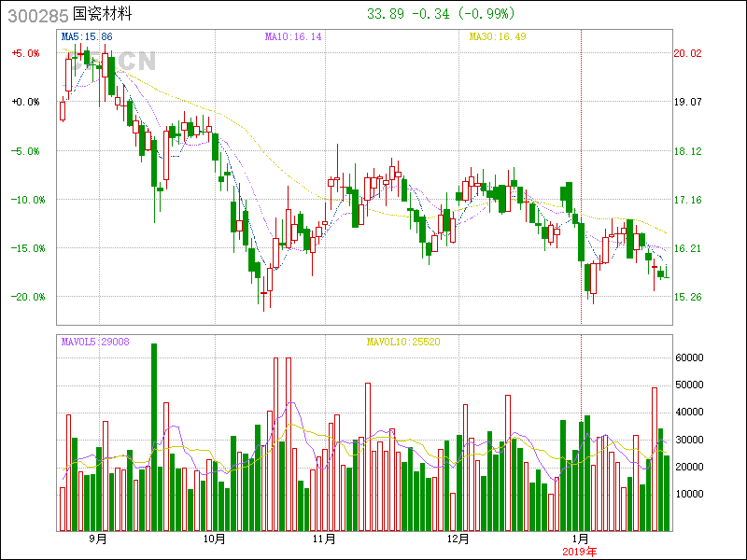Screen dimensions: 747x560
Task: Click the 11月 date axis label
Action: [324, 539]
